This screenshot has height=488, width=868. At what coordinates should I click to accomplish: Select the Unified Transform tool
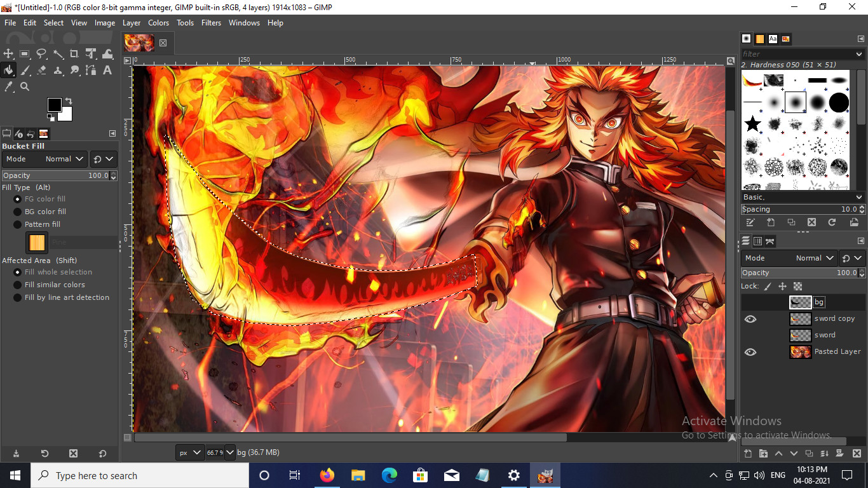click(x=91, y=54)
